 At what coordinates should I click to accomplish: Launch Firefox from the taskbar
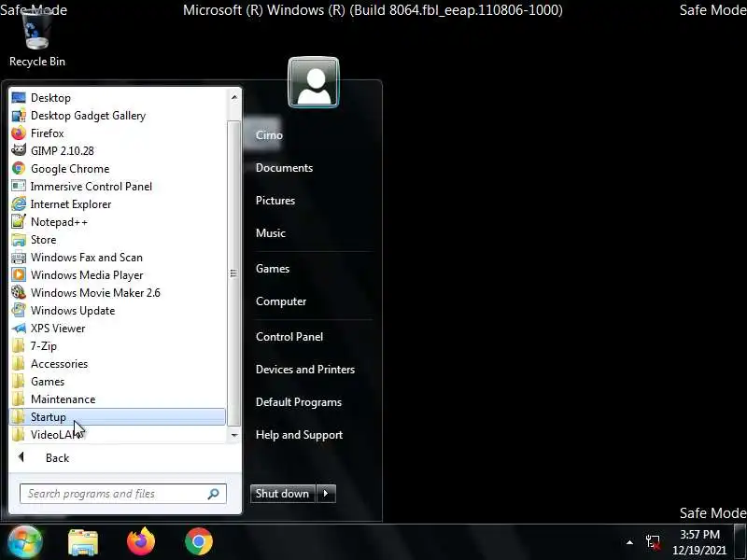(x=141, y=542)
